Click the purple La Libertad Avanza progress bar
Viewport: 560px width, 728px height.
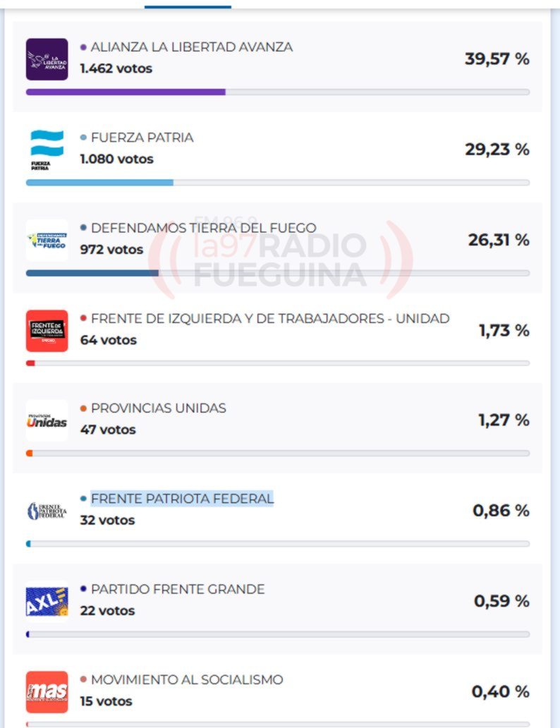pyautogui.click(x=126, y=92)
